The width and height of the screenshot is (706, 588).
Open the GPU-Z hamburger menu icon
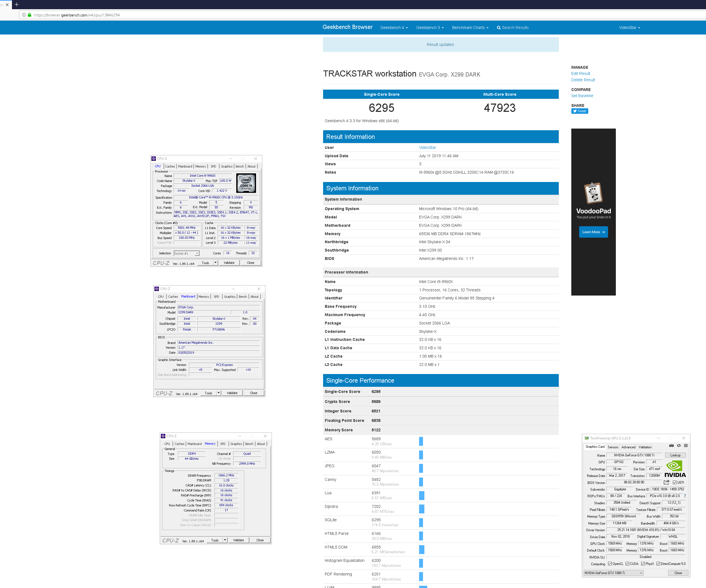click(686, 446)
